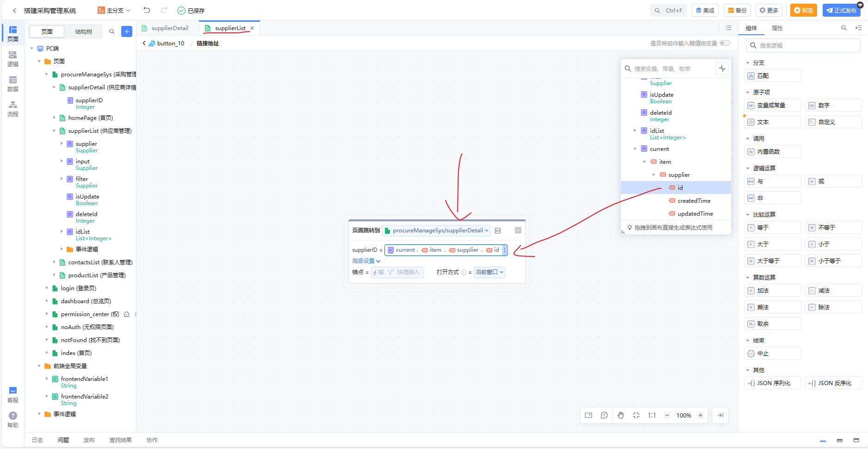Open the target page supplierDetail dropdown
Viewport: 868px width, 449px height.
[x=436, y=231]
